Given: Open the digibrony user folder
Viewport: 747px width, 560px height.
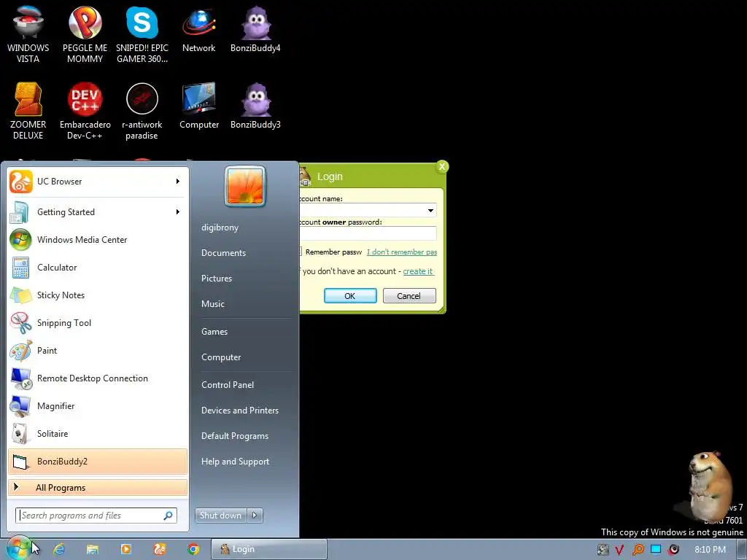Looking at the screenshot, I should tap(220, 227).
